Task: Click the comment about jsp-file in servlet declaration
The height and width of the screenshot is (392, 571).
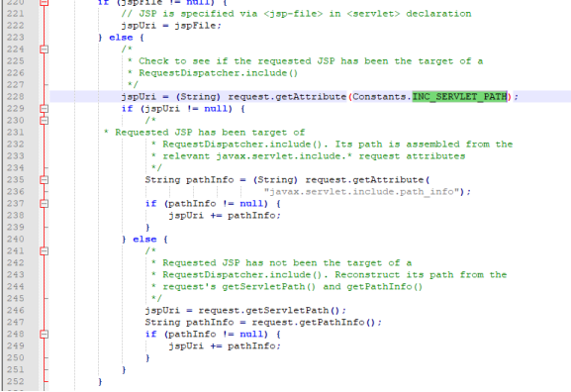Action: click(296, 14)
